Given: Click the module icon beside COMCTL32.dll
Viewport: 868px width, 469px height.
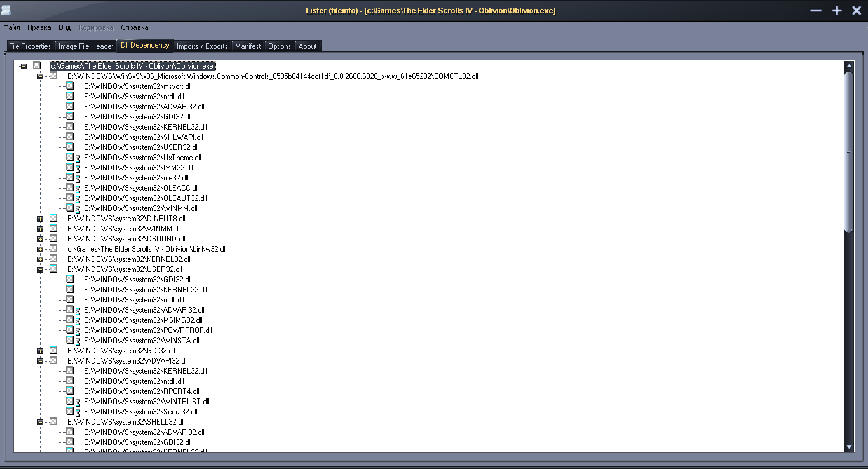Looking at the screenshot, I should click(53, 76).
